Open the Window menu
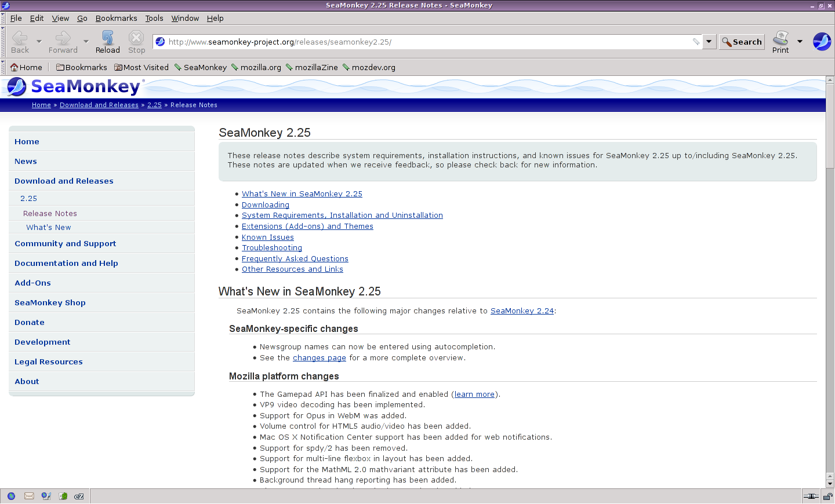This screenshot has width=835, height=504. click(185, 18)
